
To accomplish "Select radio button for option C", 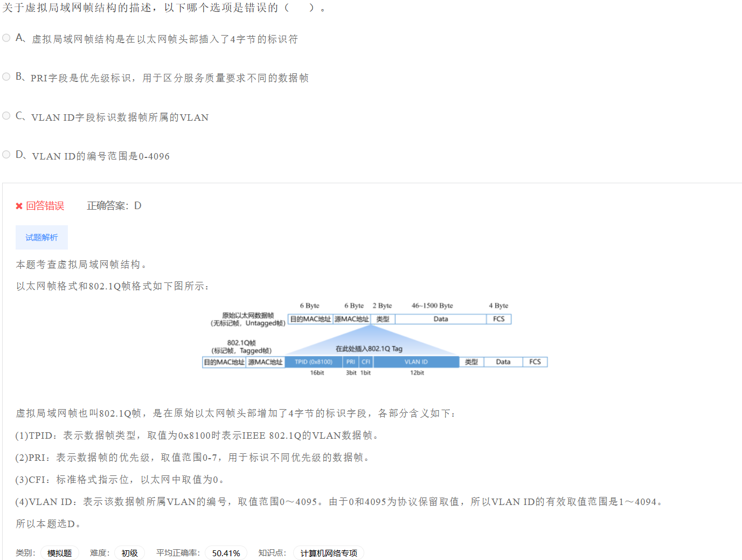I will (6, 115).
